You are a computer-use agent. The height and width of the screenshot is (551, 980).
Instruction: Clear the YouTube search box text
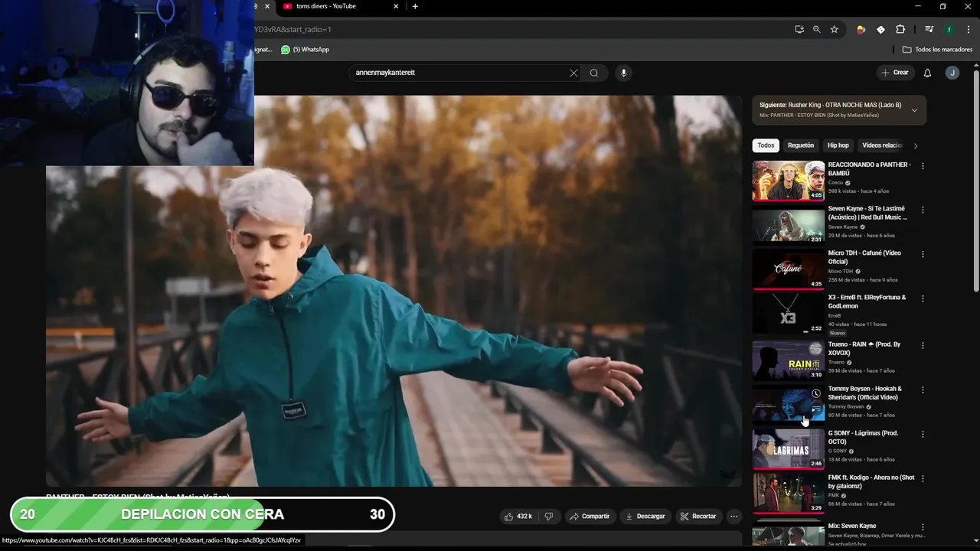573,73
